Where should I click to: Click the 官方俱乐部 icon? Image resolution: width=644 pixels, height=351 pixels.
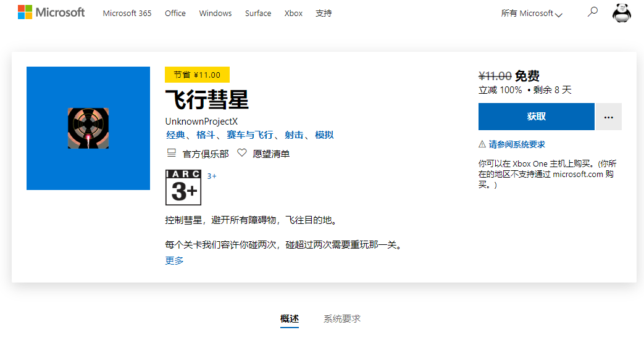pos(172,153)
